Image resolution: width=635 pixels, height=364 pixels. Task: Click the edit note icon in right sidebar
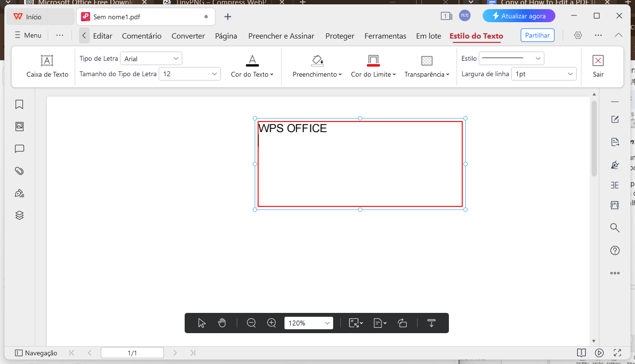615,120
